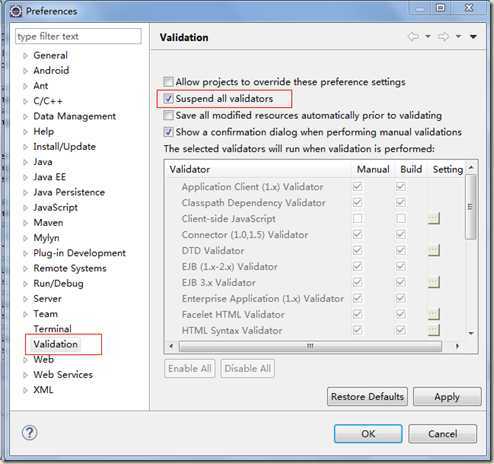Click scroll right arrow of validator list

[457, 346]
